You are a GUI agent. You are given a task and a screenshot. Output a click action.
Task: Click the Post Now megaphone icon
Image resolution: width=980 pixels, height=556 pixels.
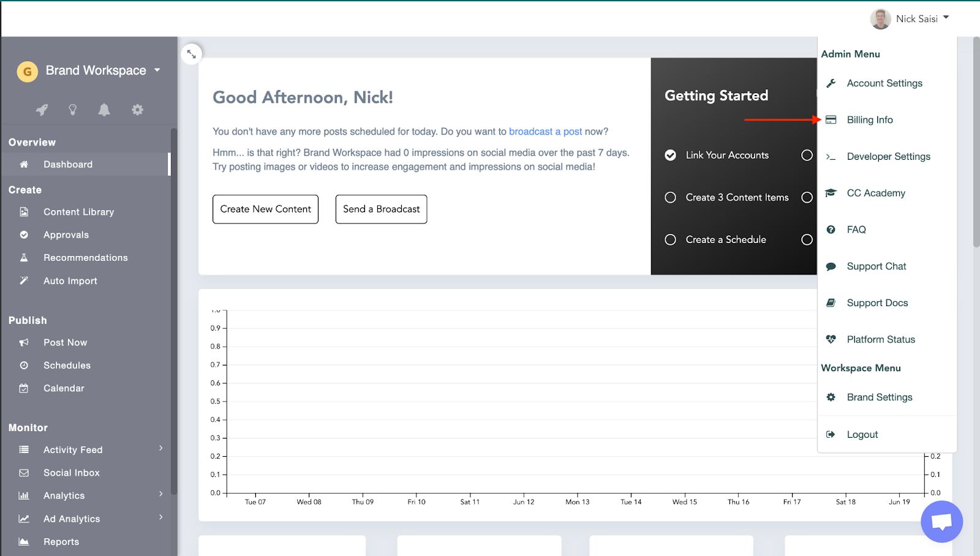coord(24,342)
